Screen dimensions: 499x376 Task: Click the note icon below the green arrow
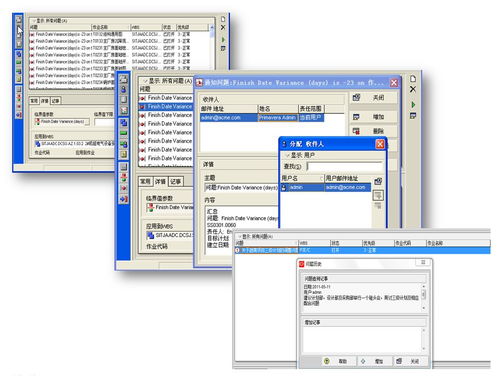coord(413,116)
